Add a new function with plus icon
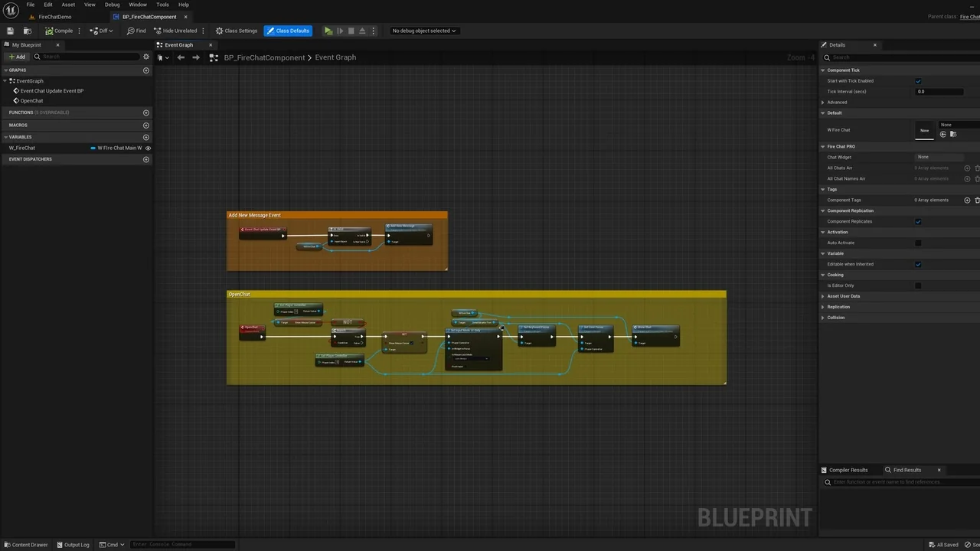 pos(145,112)
